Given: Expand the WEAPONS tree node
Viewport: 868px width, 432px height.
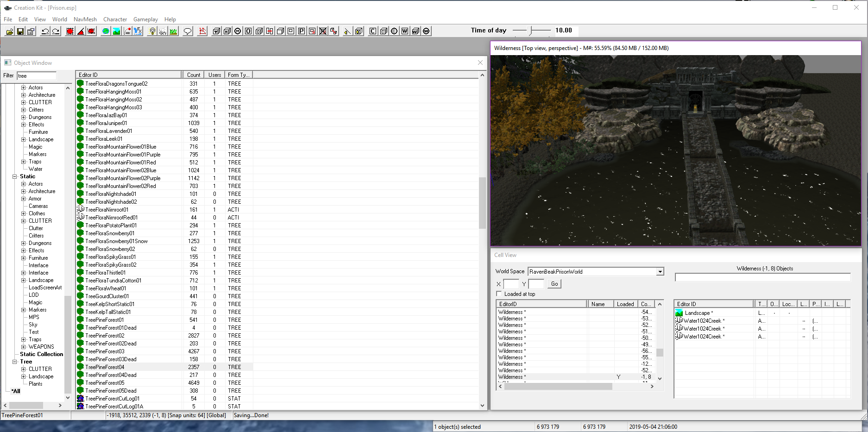Looking at the screenshot, I should 24,347.
